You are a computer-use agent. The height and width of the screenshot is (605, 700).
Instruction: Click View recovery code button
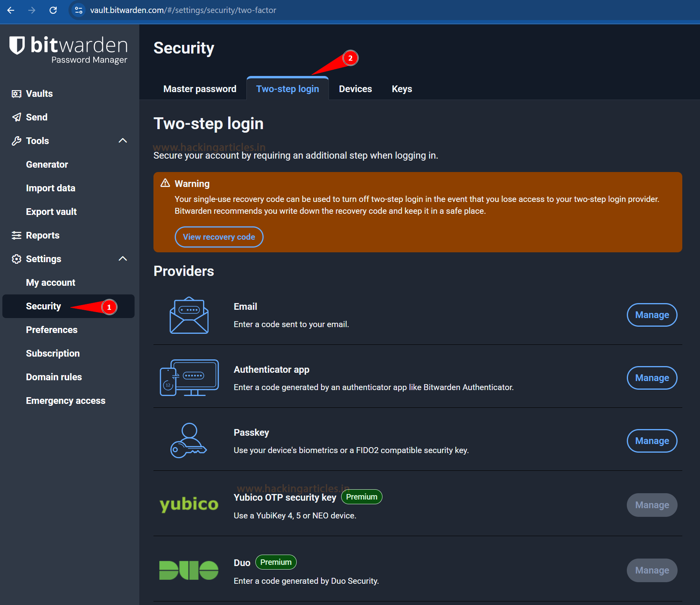pyautogui.click(x=219, y=237)
